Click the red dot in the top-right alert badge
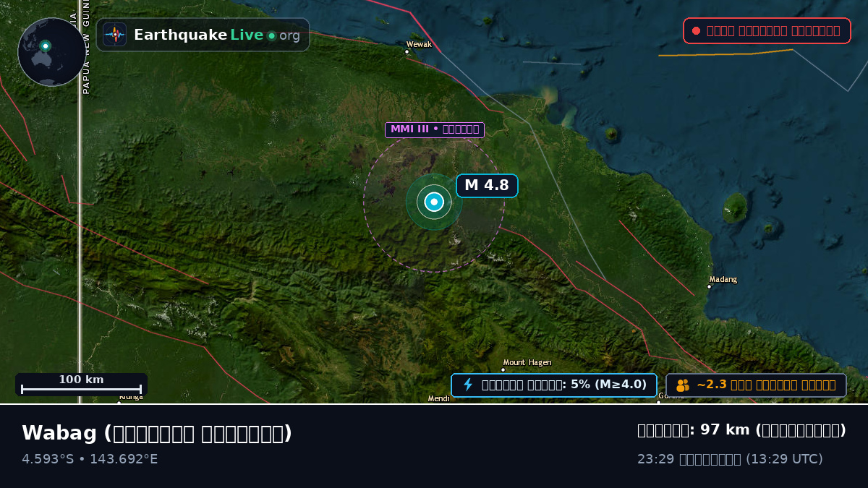Screen dimensions: 868x488 click(696, 30)
